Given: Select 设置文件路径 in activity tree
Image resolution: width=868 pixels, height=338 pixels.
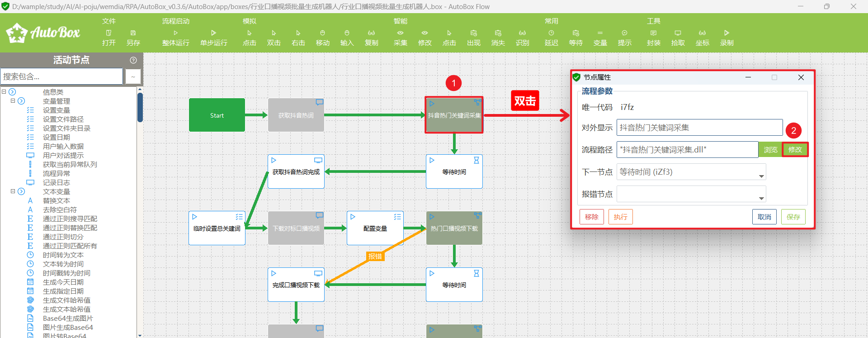Looking at the screenshot, I should coord(63,119).
